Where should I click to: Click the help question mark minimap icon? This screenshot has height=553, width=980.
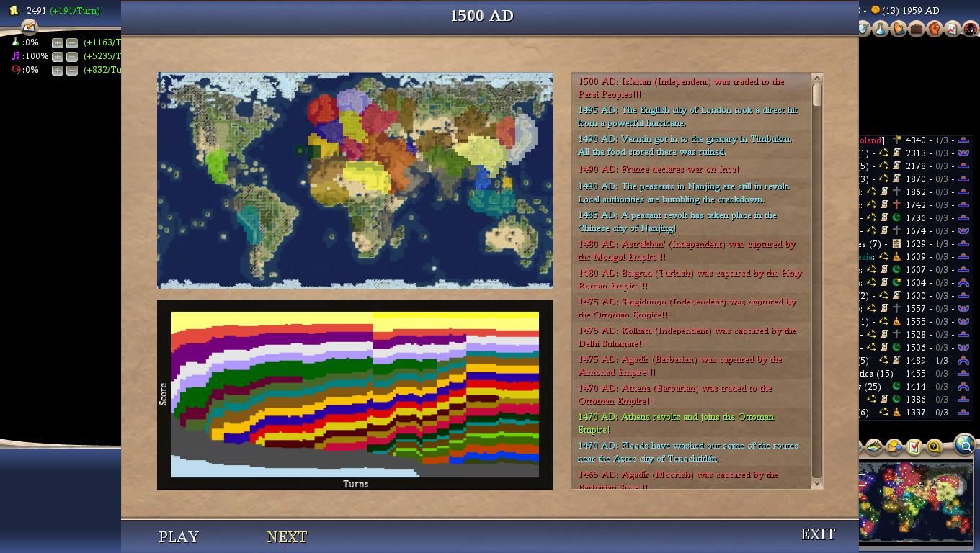(x=933, y=447)
